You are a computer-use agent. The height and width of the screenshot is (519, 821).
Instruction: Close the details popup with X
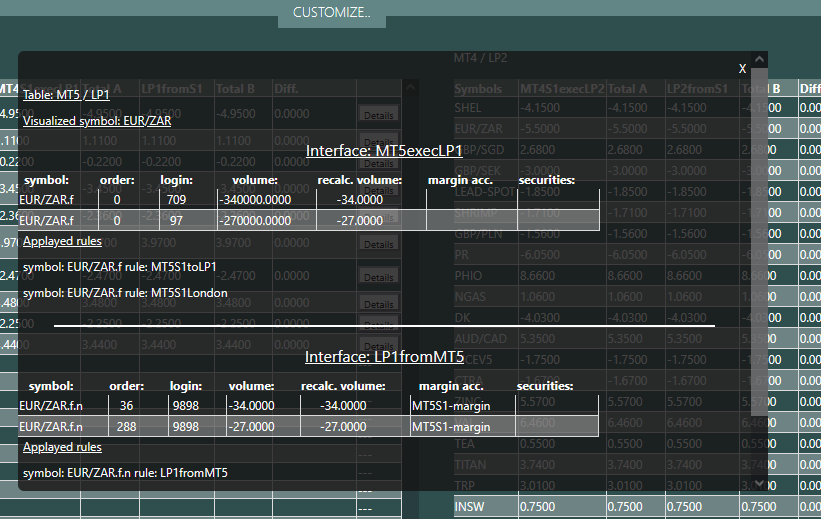[x=742, y=69]
